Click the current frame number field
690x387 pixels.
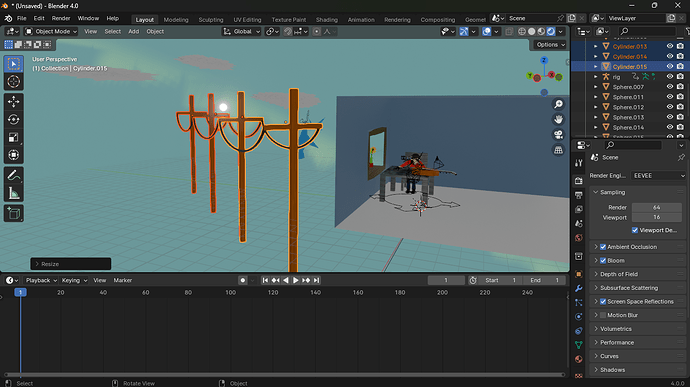pyautogui.click(x=446, y=280)
